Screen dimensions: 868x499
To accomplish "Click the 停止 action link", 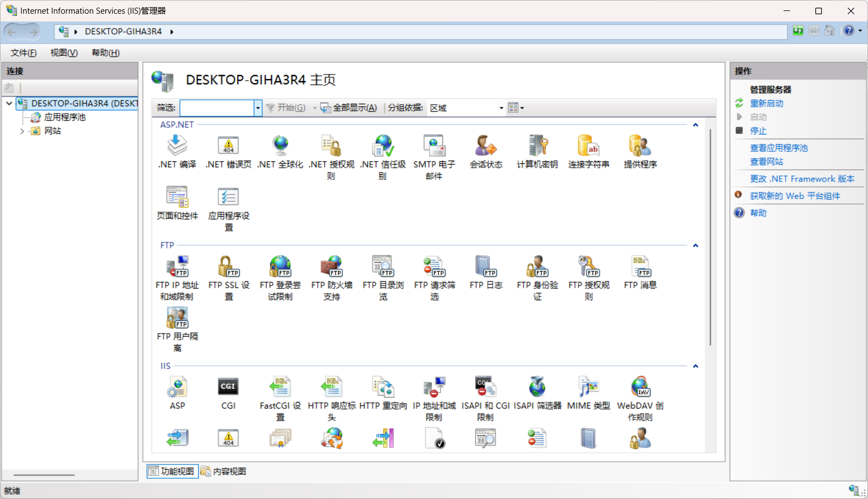I will coord(758,131).
